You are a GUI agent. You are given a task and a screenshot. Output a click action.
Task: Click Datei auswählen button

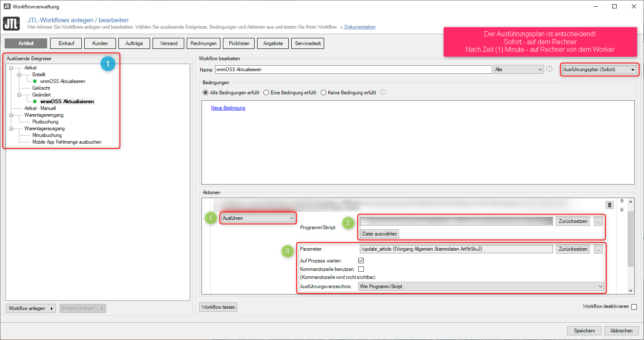[379, 233]
